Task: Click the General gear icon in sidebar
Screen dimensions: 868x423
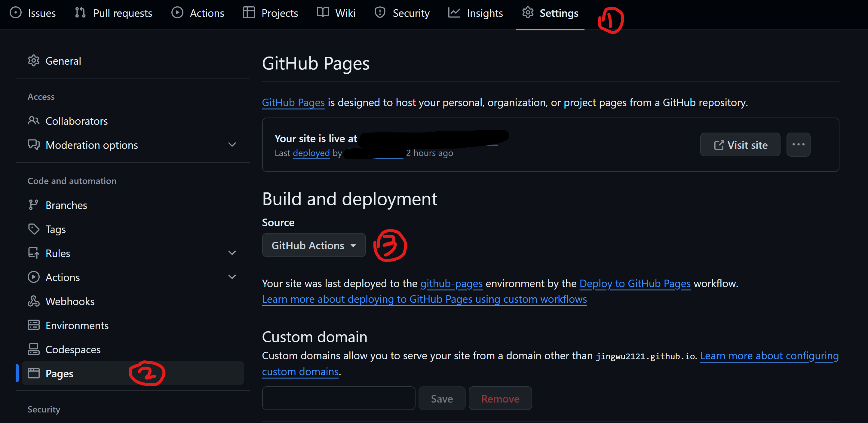Action: point(33,61)
